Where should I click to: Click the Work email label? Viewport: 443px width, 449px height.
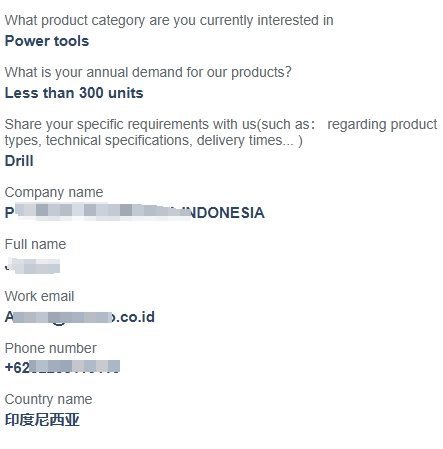(39, 296)
